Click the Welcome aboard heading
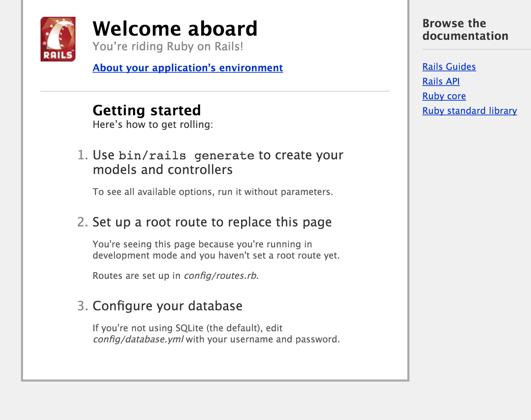Viewport: 531px width, 420px height. pos(175,29)
